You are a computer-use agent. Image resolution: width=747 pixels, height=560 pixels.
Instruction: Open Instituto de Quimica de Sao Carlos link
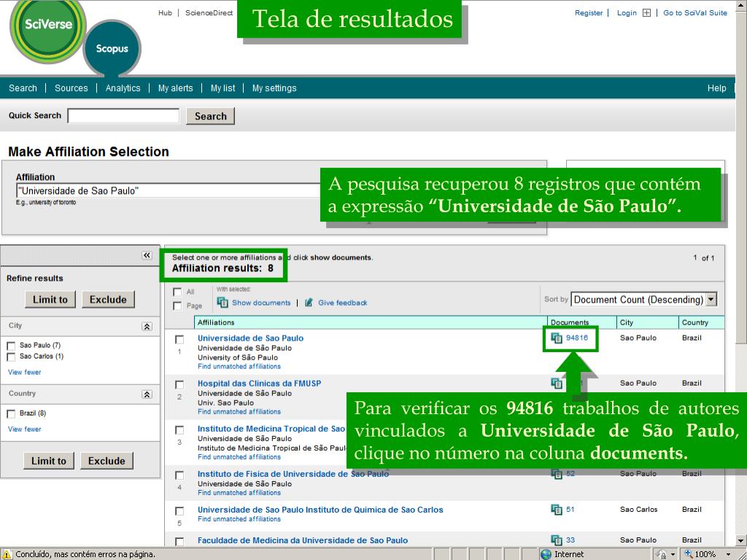pos(320,510)
